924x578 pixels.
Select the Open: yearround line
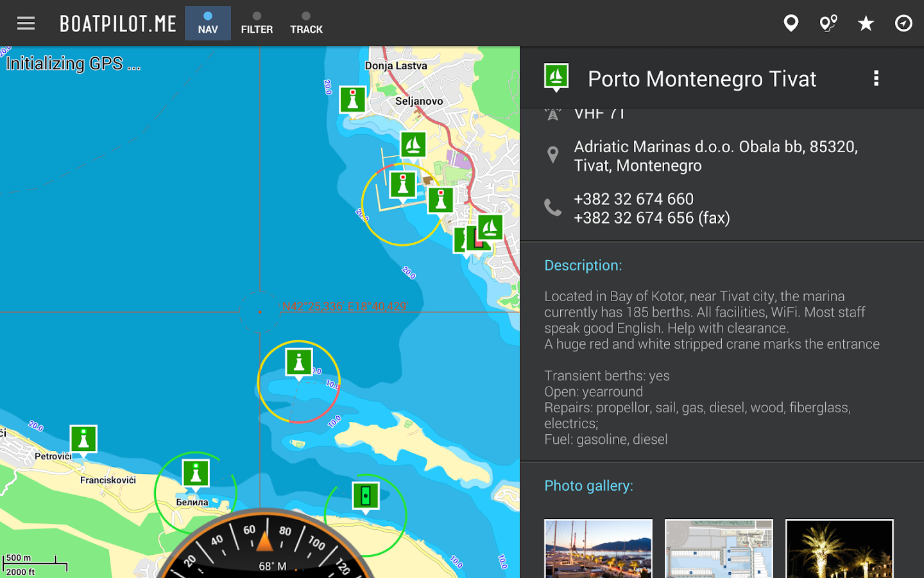594,392
